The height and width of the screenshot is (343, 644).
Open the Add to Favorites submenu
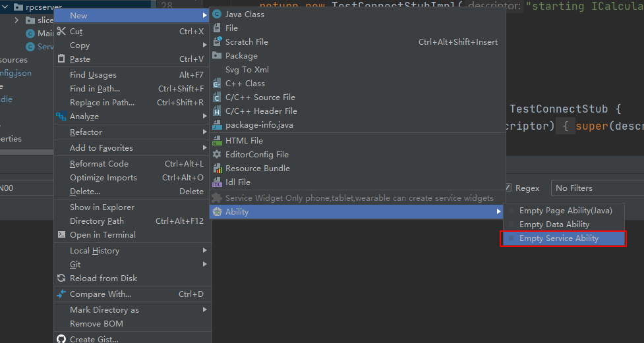click(x=132, y=147)
